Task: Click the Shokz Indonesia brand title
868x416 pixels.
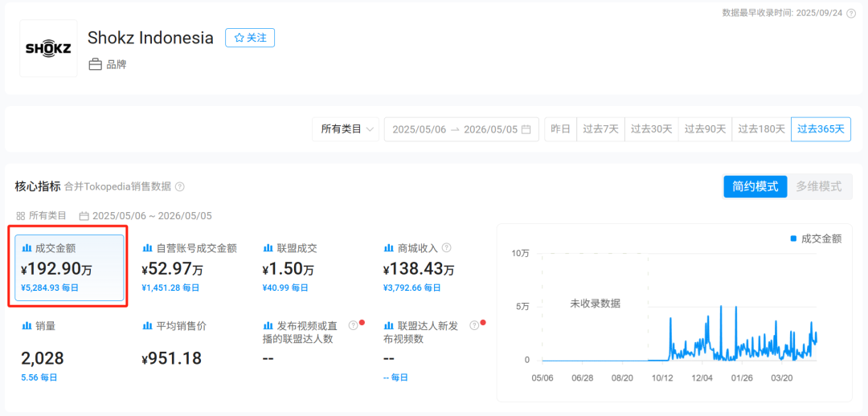Action: (x=150, y=38)
